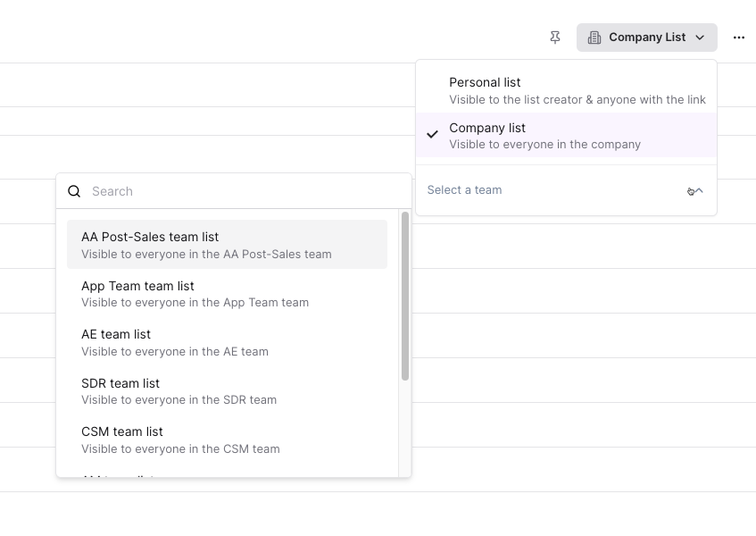Choose the CSM team list
Viewport: 756px width, 536px height.
[x=227, y=440]
